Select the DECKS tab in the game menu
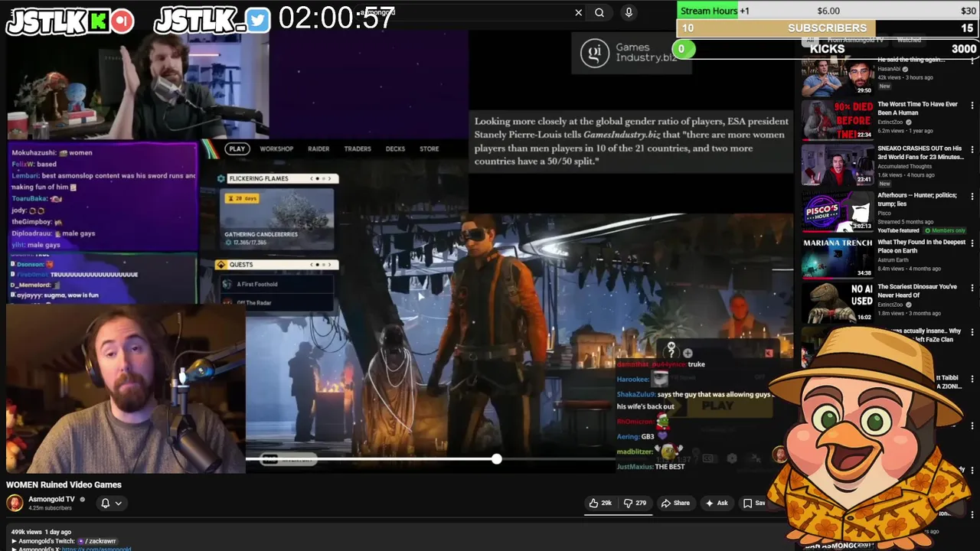980x551 pixels. click(x=395, y=148)
